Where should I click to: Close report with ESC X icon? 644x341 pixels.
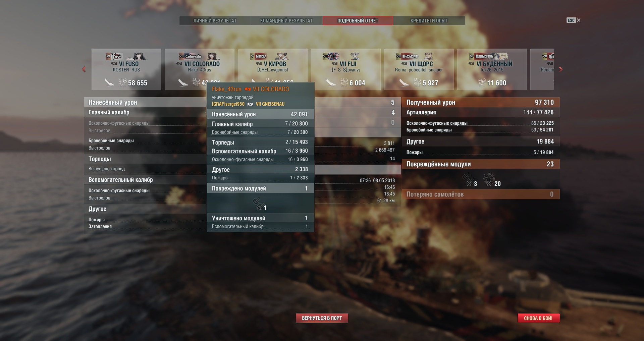pos(574,20)
